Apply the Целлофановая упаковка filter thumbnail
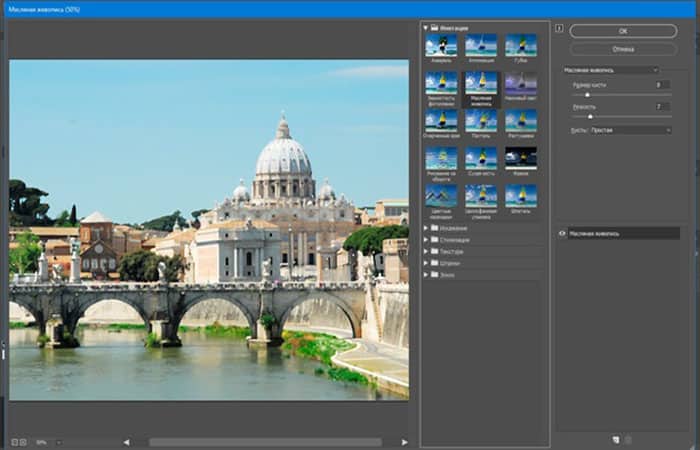This screenshot has width=700, height=450. (481, 196)
